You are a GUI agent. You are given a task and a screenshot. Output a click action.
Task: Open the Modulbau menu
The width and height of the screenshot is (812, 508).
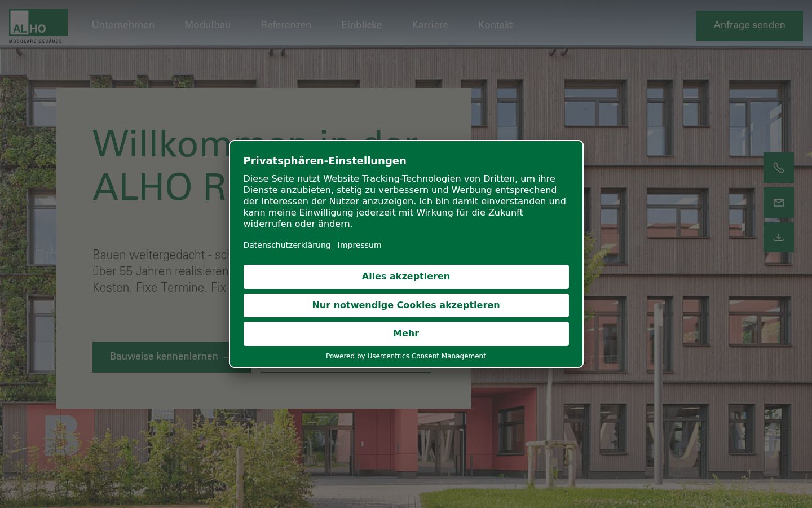(208, 25)
